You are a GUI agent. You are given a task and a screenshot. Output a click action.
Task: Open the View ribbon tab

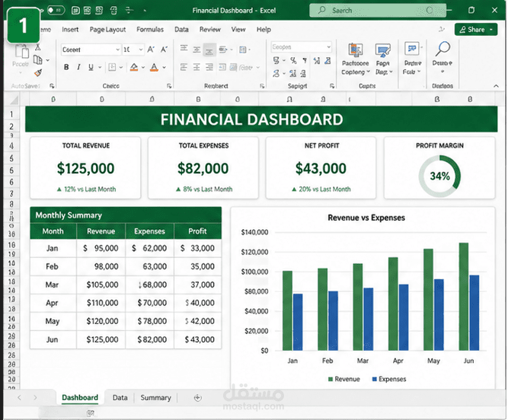tap(238, 30)
